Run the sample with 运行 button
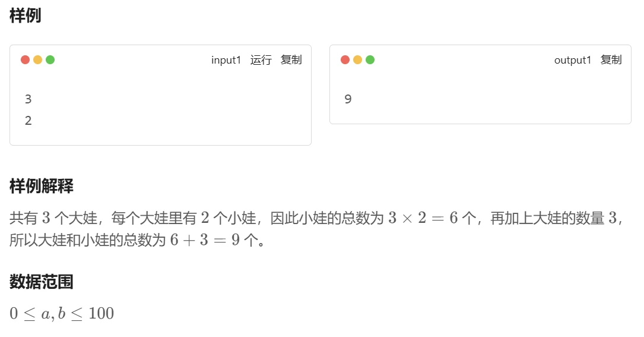644x337 pixels. pyautogui.click(x=261, y=60)
